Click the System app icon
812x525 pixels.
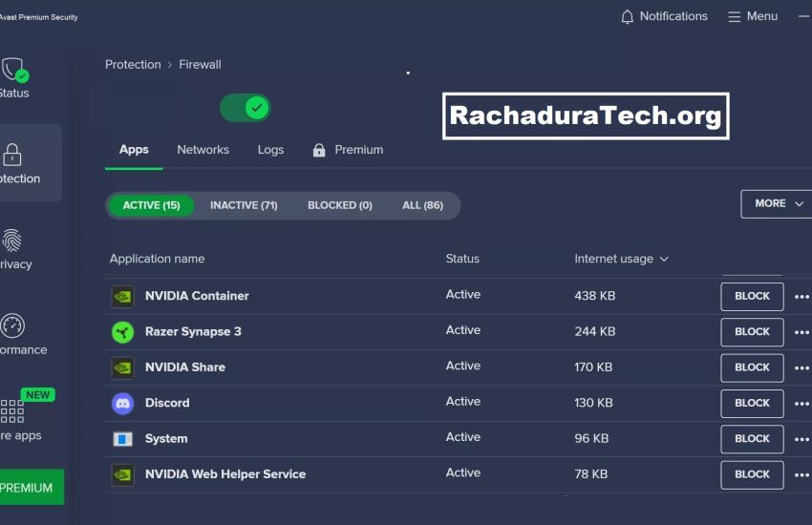click(122, 439)
